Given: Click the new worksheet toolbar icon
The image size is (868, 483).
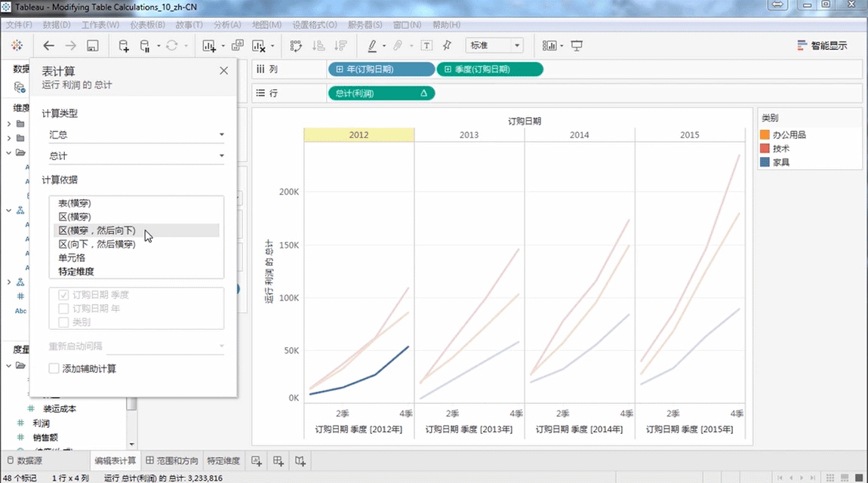Looking at the screenshot, I should tap(209, 46).
